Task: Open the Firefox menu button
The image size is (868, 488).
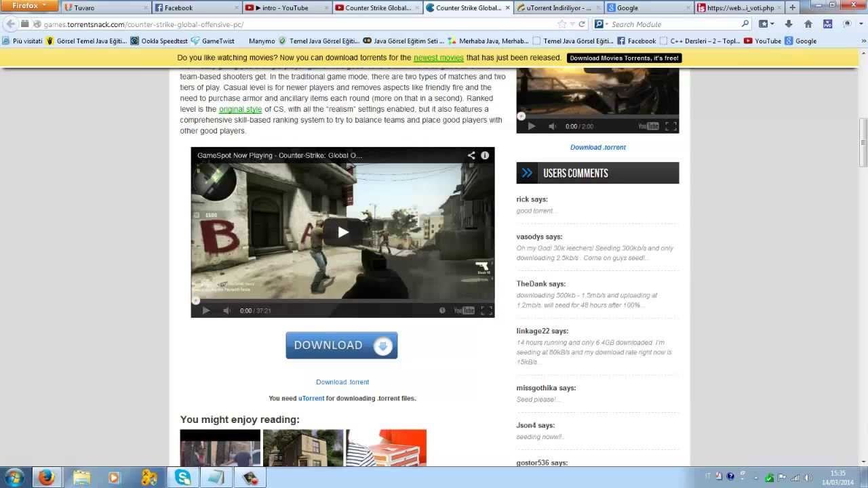Action: click(x=28, y=5)
